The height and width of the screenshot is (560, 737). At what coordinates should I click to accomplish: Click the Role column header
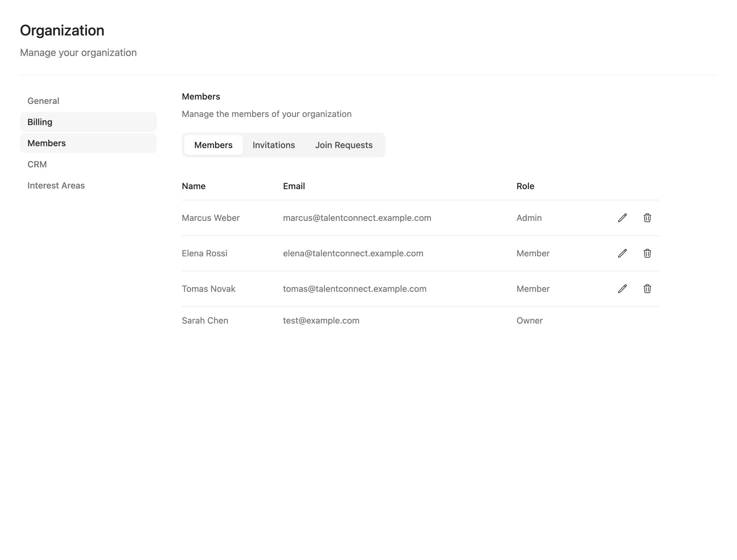coord(525,186)
